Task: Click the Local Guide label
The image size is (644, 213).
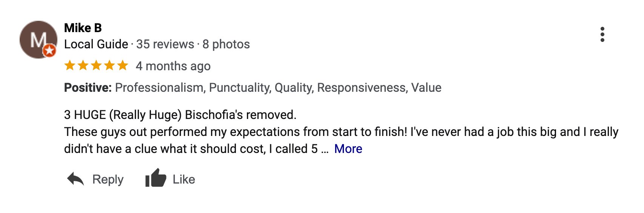Action: tap(96, 44)
